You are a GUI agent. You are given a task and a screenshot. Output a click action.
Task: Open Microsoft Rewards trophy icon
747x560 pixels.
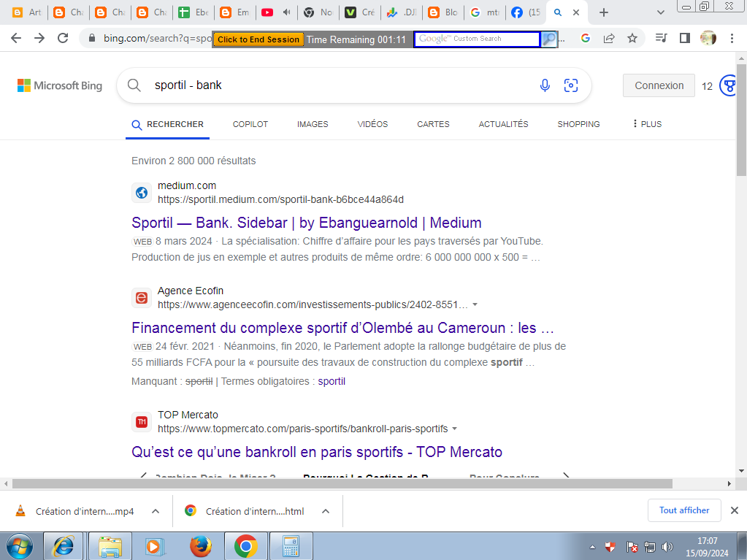coord(728,85)
